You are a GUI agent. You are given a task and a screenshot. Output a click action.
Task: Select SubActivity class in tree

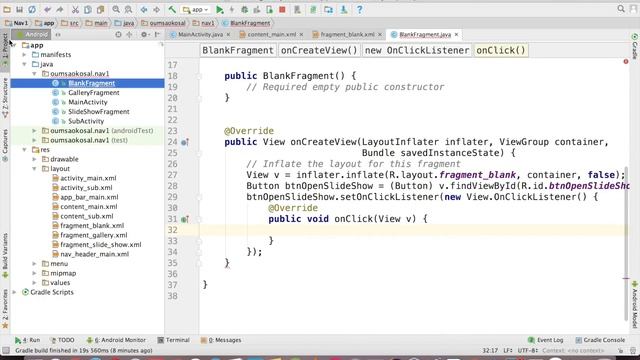(86, 121)
